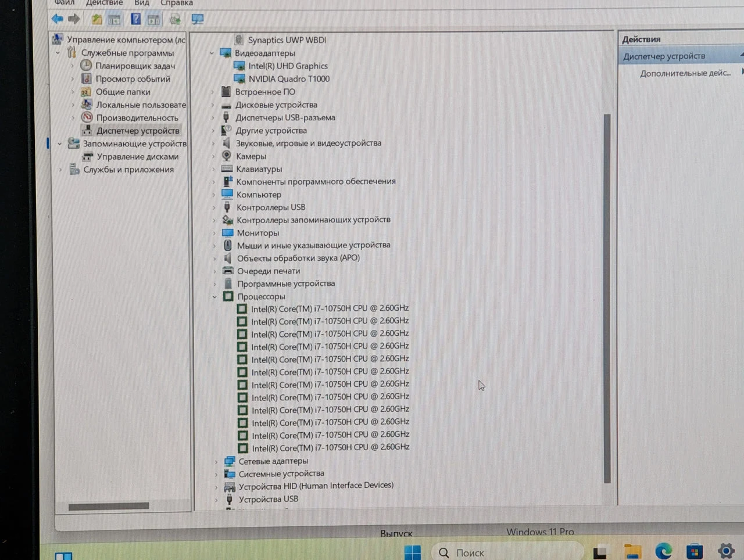Click Дополнительные действия in Actions pane
This screenshot has width=744, height=560.
click(685, 73)
